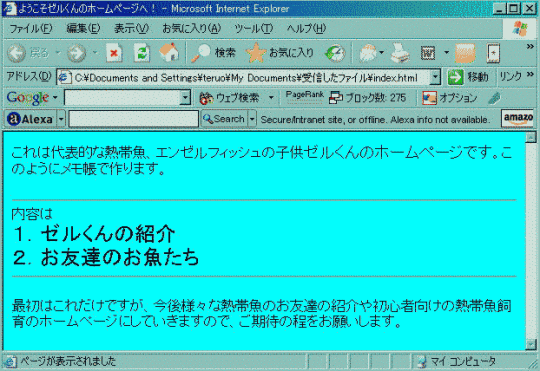The image size is (540, 371).
Task: Click the heading 2．お友達のお魚たち
Action: click(106, 257)
